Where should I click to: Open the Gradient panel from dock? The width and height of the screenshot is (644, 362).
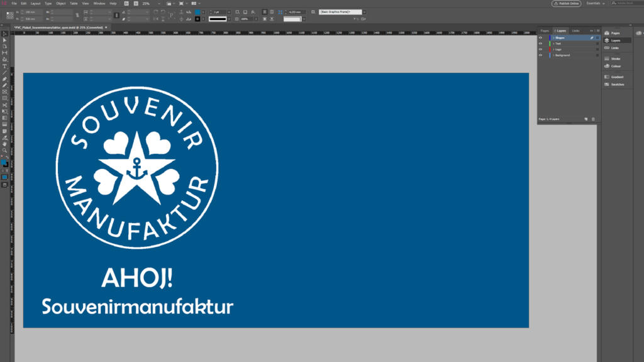[x=617, y=77]
